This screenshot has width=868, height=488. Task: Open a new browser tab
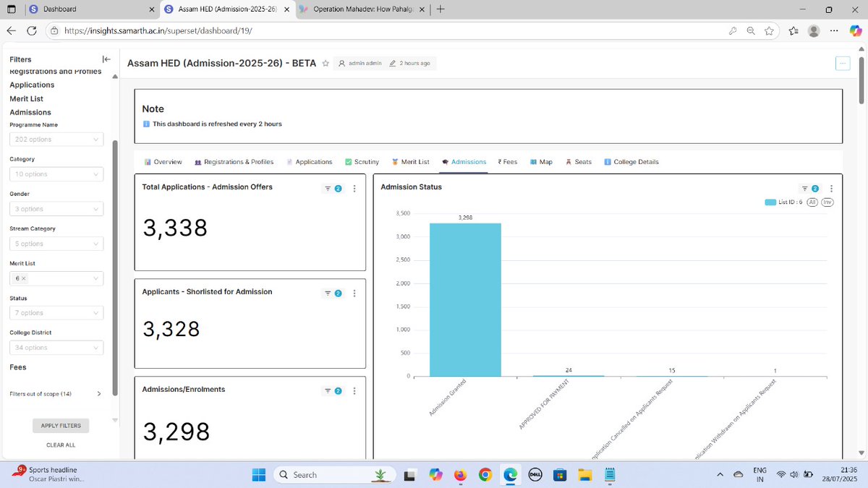441,9
